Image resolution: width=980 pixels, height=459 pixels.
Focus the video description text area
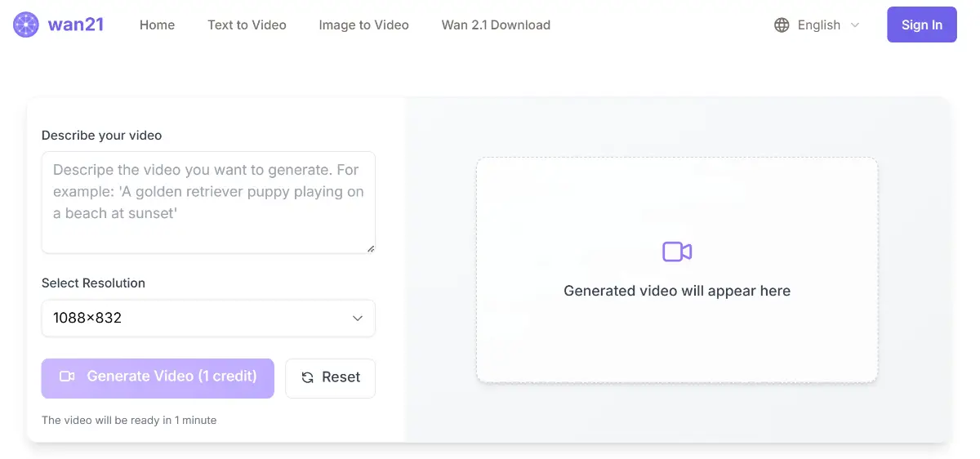[x=208, y=202]
